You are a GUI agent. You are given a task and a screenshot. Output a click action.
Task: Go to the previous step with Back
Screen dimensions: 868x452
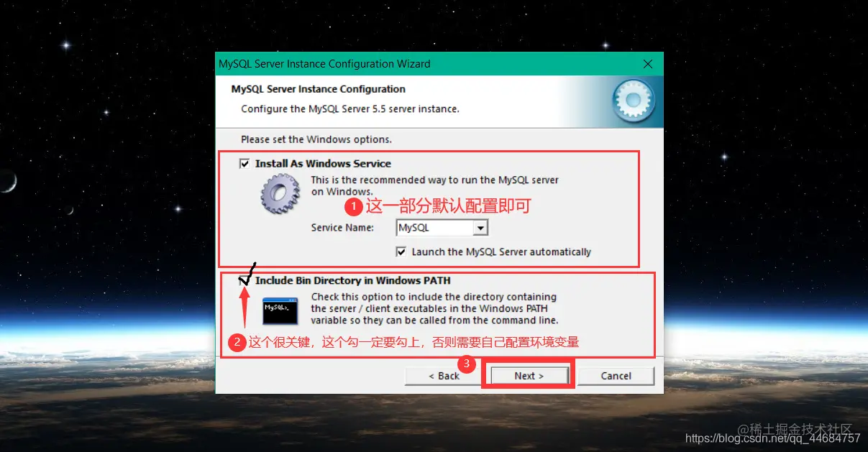click(444, 376)
